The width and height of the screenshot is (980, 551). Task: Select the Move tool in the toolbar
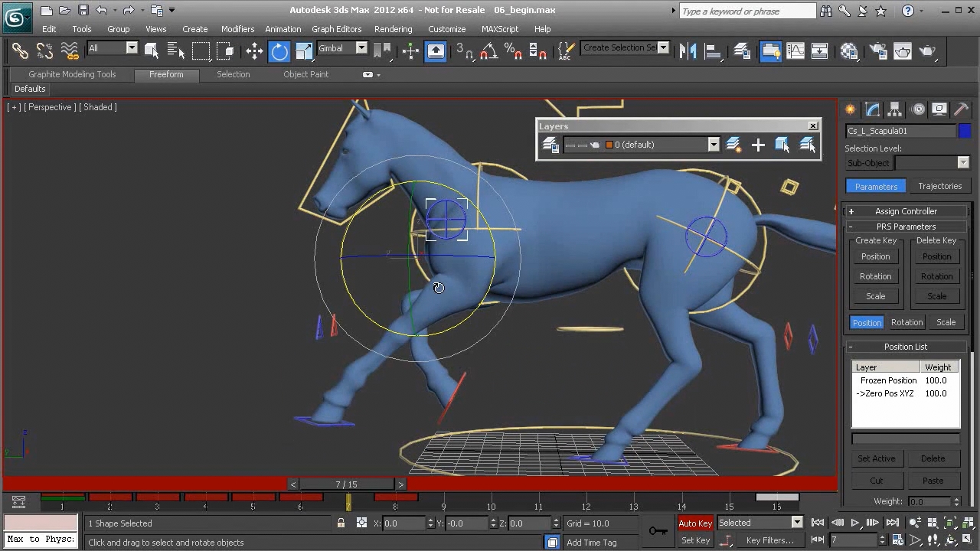pyautogui.click(x=254, y=51)
